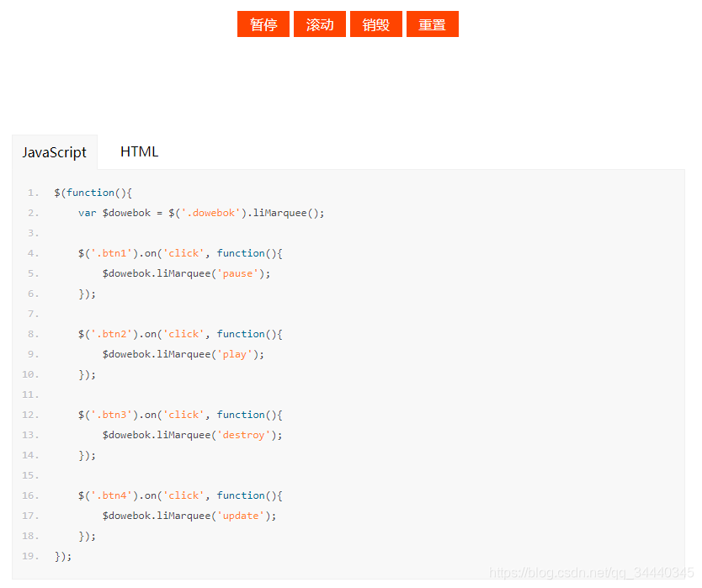The width and height of the screenshot is (702, 588).
Task: Click the 'update' string argument on line 17
Action: [x=240, y=516]
